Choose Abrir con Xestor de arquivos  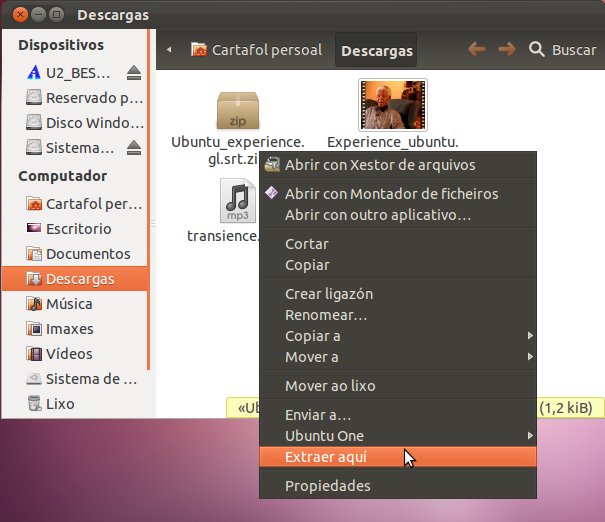pyautogui.click(x=398, y=165)
